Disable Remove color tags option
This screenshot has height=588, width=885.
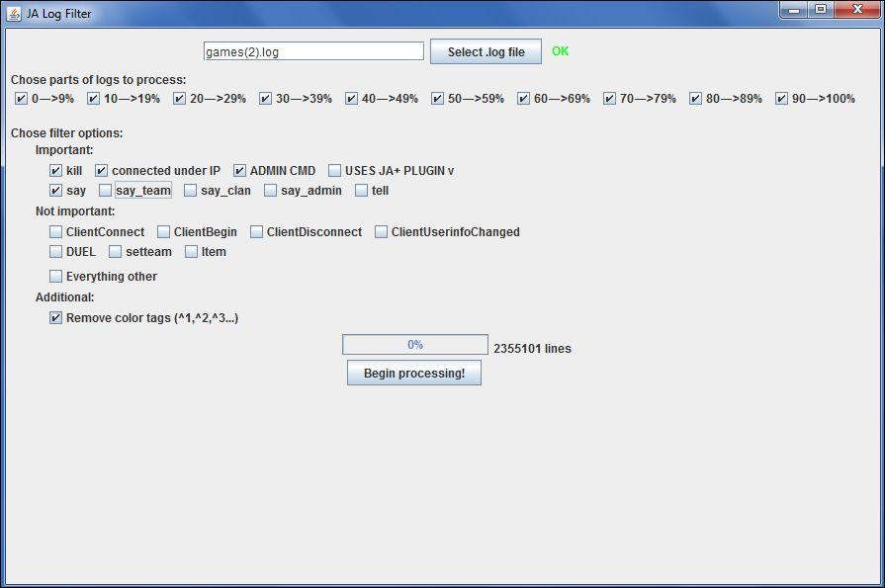click(56, 318)
